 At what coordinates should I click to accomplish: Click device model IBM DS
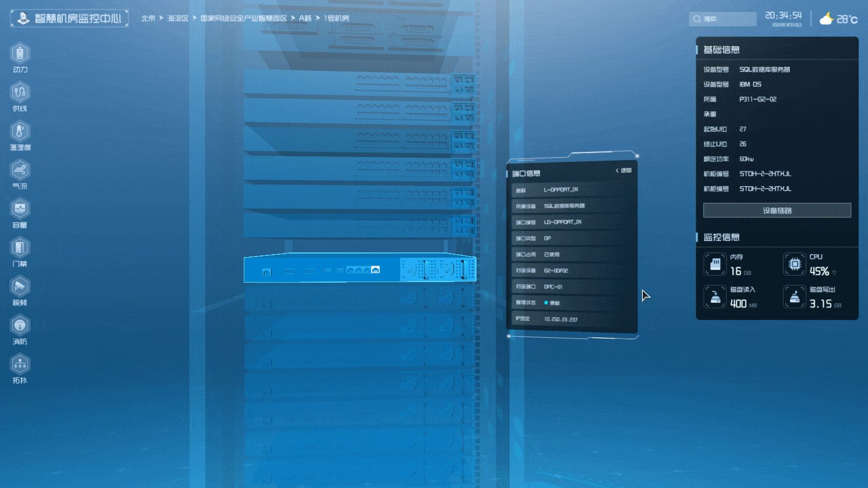[750, 84]
